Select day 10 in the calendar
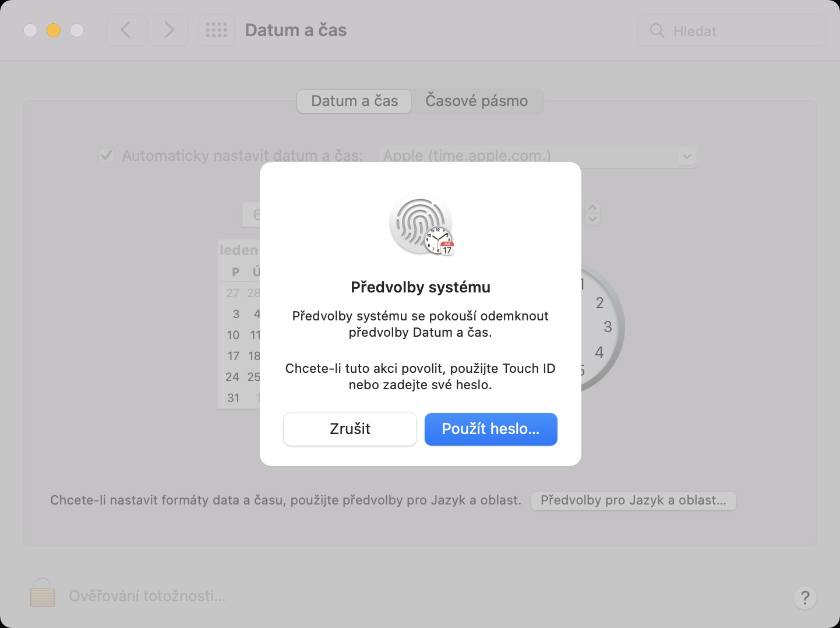 (233, 335)
